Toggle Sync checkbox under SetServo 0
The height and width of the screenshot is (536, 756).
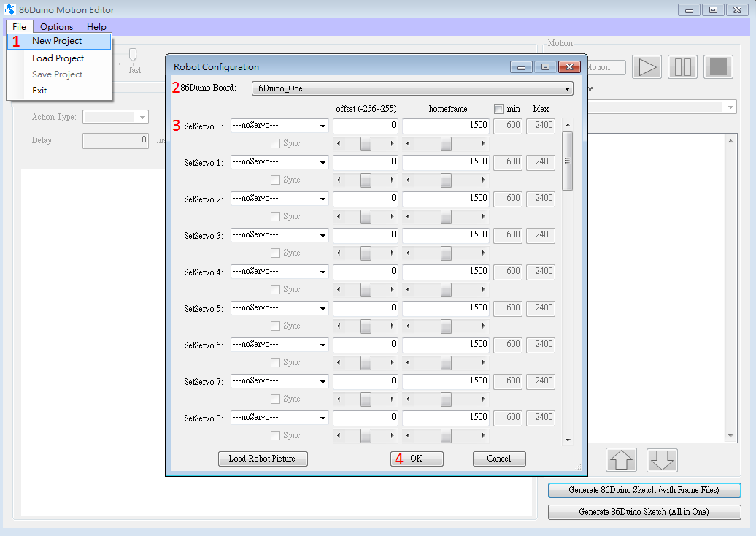click(x=275, y=143)
